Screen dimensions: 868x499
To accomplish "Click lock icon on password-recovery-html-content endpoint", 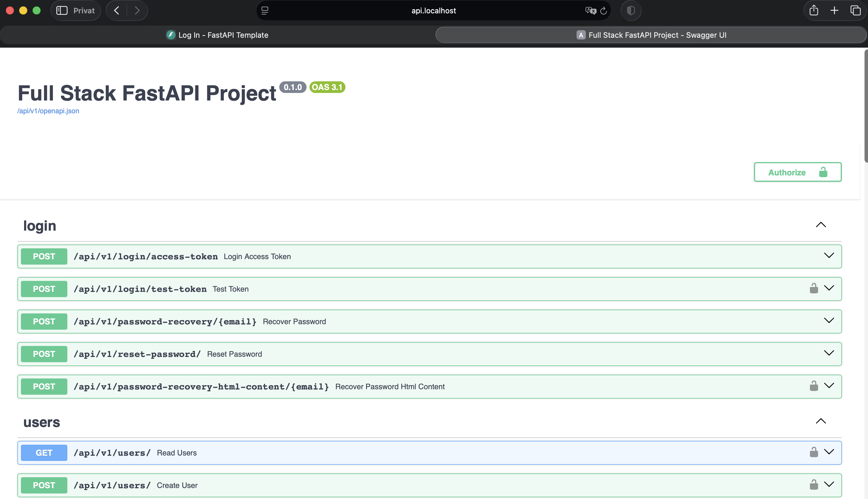I will tap(813, 386).
